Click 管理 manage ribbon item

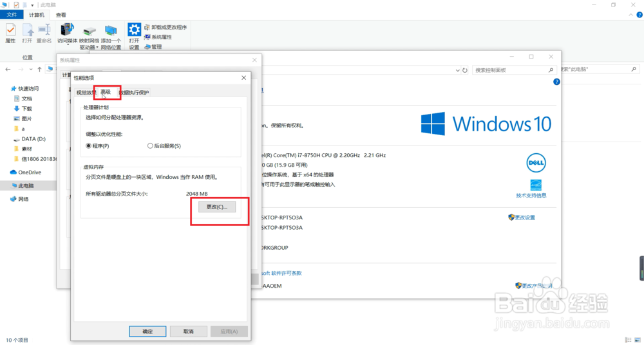click(153, 47)
